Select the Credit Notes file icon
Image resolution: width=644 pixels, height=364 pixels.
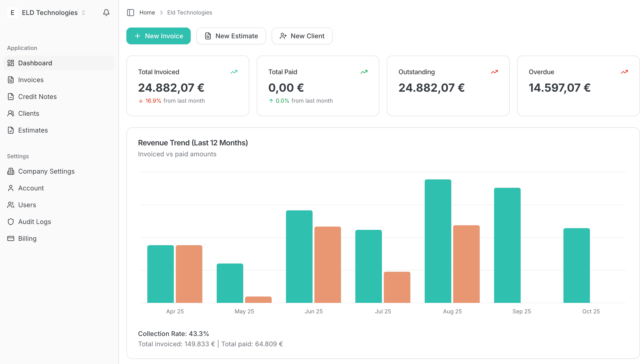tap(11, 97)
